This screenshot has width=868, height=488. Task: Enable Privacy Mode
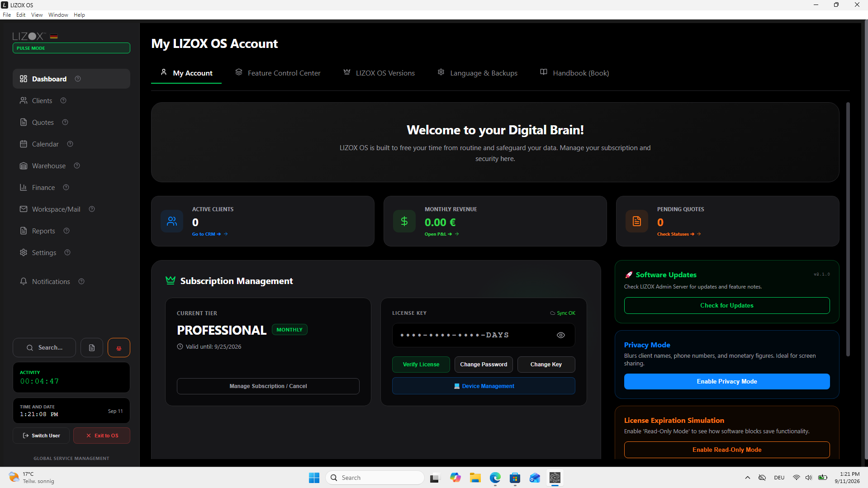tap(727, 381)
